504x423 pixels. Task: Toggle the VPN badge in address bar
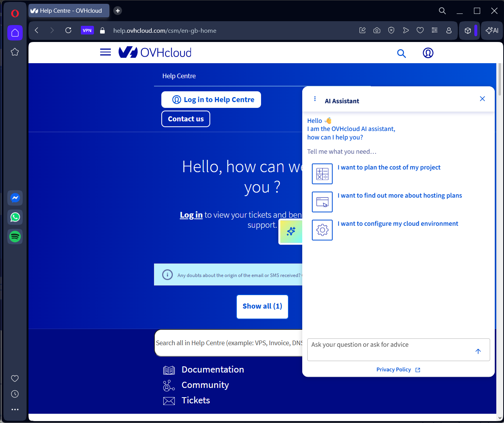click(x=87, y=30)
